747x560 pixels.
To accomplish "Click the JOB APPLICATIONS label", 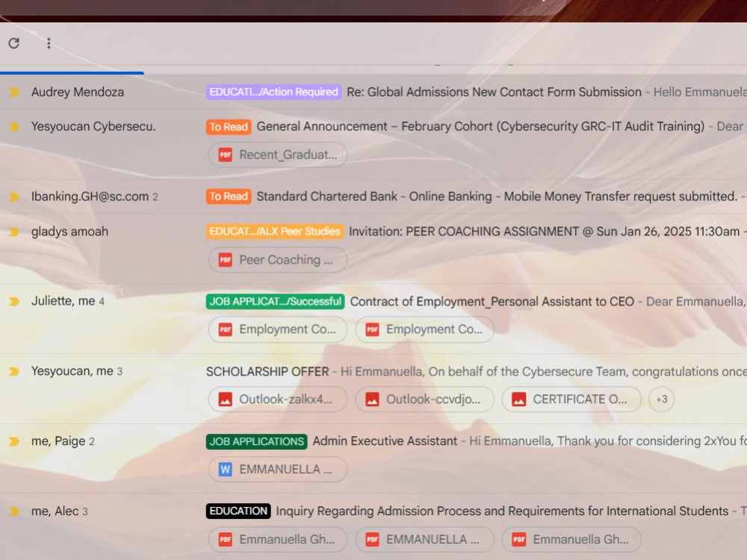I will (257, 441).
